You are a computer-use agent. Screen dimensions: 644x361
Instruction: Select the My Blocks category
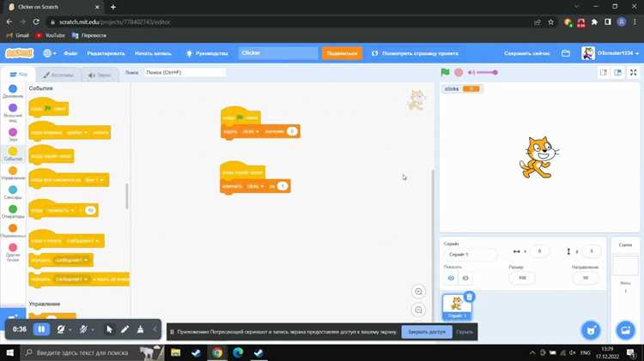13,252
